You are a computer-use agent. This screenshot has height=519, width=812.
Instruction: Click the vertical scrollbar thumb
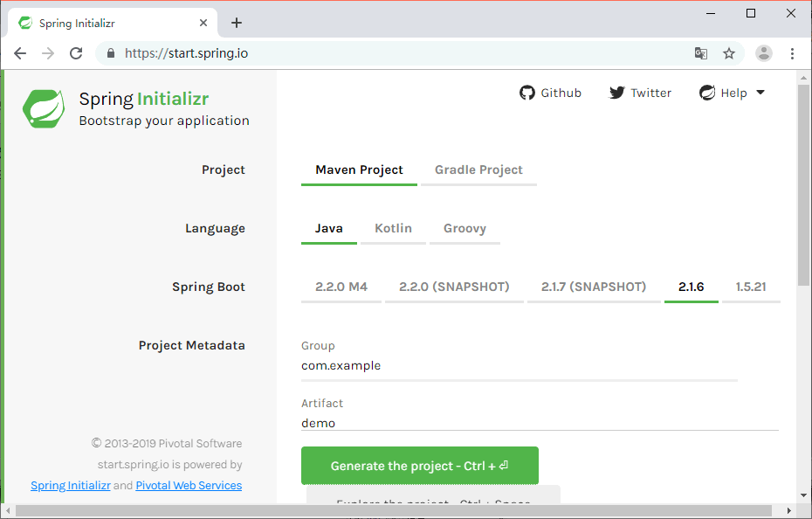pyautogui.click(x=803, y=175)
